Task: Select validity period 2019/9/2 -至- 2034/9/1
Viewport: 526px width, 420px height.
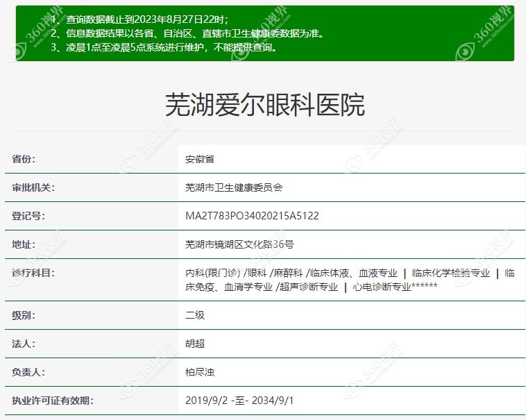Action: point(239,401)
